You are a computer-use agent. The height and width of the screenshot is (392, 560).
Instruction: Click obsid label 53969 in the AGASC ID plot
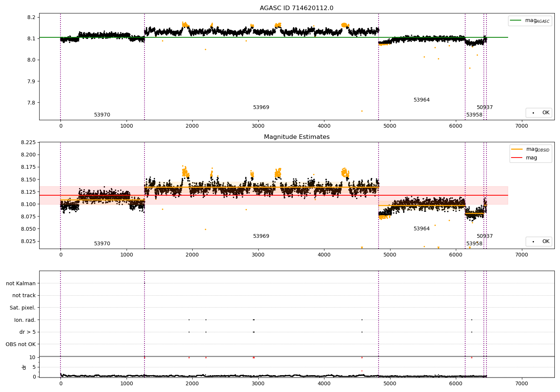click(261, 107)
